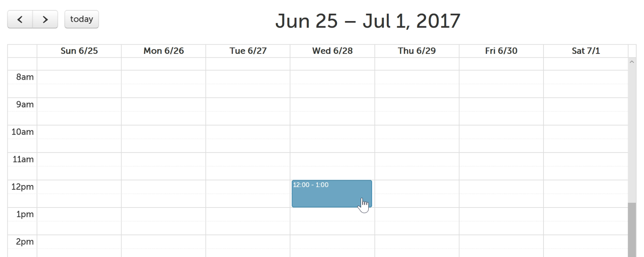644x257 pixels.
Task: Click the scrollbar up arrow
Action: (x=632, y=62)
